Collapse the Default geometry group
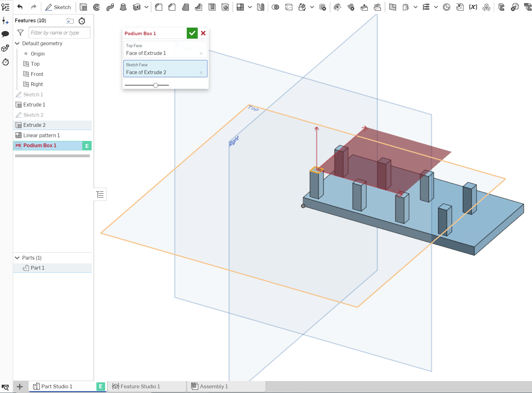The image size is (532, 393). pos(17,43)
